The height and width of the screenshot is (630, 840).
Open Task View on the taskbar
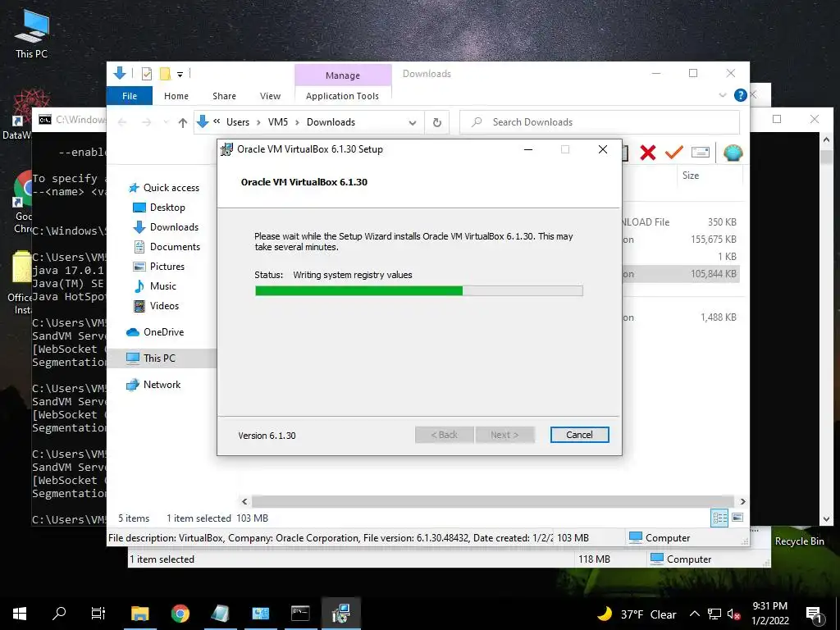(98, 614)
